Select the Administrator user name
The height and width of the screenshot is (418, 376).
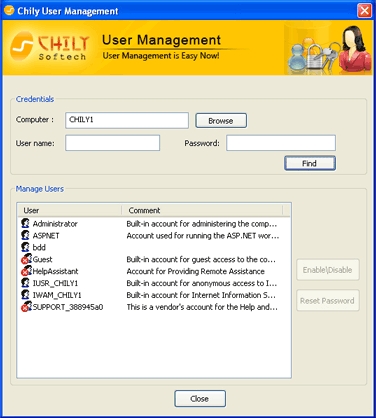(55, 224)
